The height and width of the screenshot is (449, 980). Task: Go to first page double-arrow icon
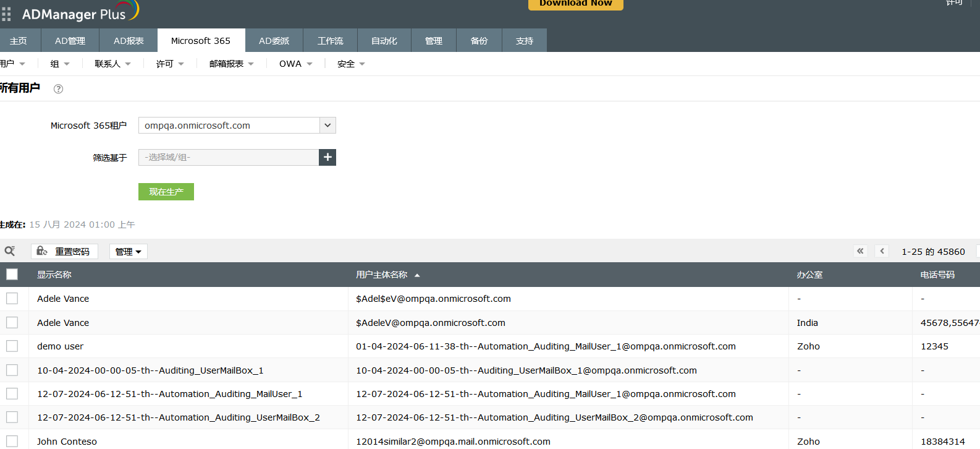click(x=860, y=251)
